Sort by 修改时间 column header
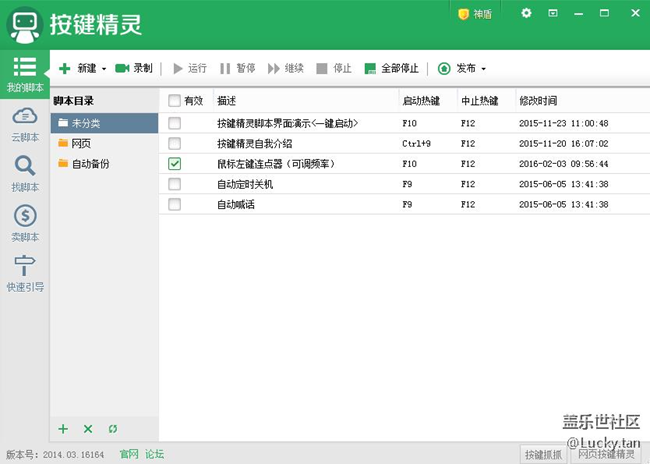 point(538,101)
